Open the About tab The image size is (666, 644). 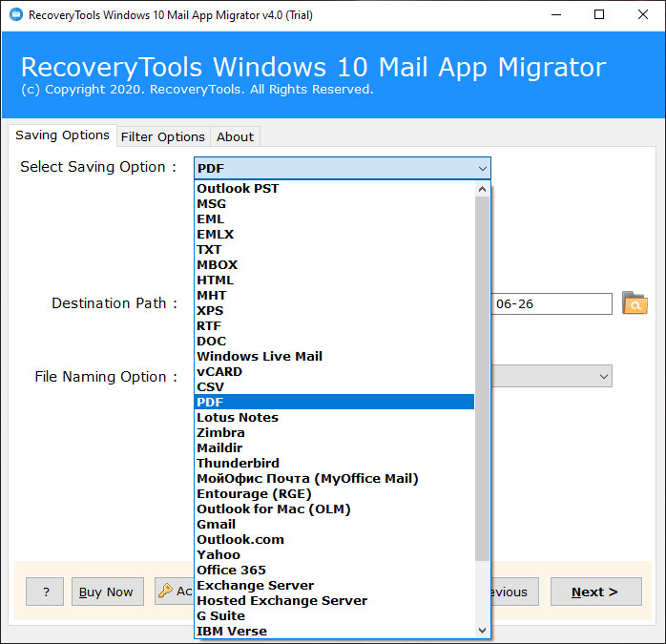[235, 136]
